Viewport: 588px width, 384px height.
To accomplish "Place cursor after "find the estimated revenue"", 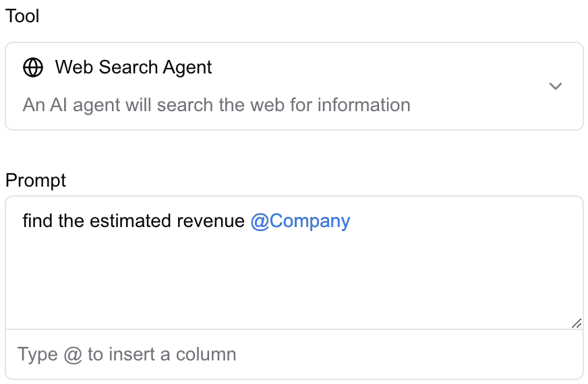I will click(x=246, y=222).
